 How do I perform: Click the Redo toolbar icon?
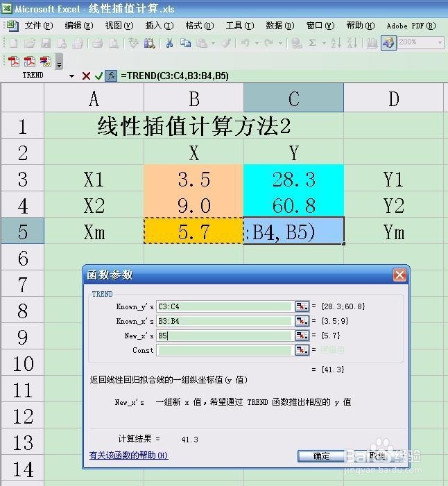pyautogui.click(x=269, y=43)
